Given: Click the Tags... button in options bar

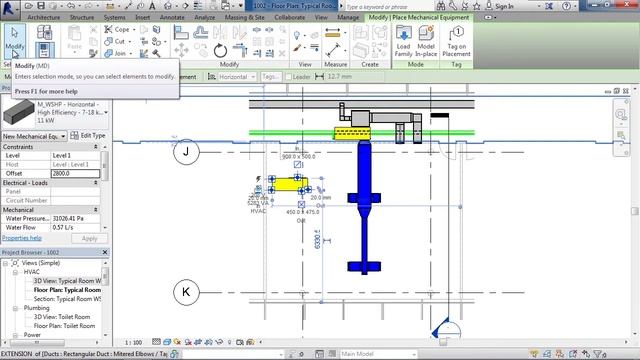Looking at the screenshot, I should point(271,77).
